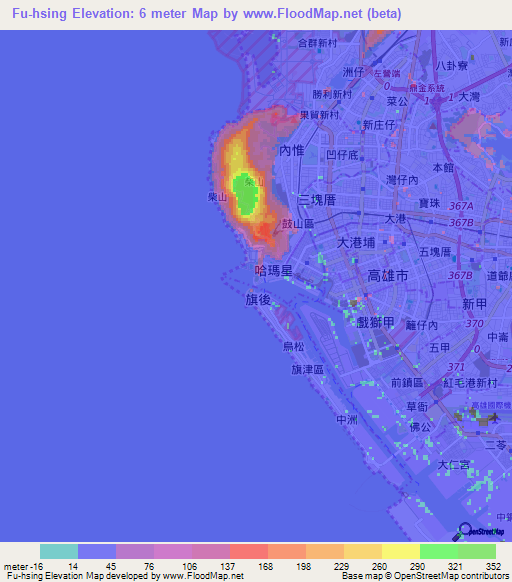Click the 草衙 map label
The width and height of the screenshot is (512, 582).
tap(417, 407)
